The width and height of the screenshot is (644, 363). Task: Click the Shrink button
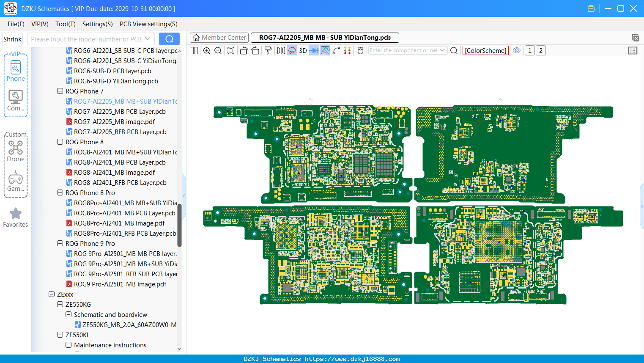click(x=13, y=39)
